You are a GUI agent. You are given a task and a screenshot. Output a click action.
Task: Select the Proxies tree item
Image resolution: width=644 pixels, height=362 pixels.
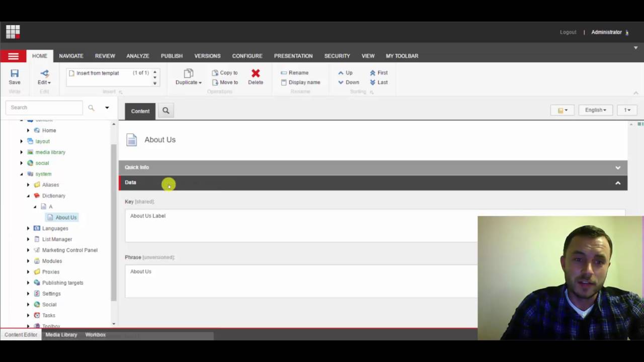point(50,272)
